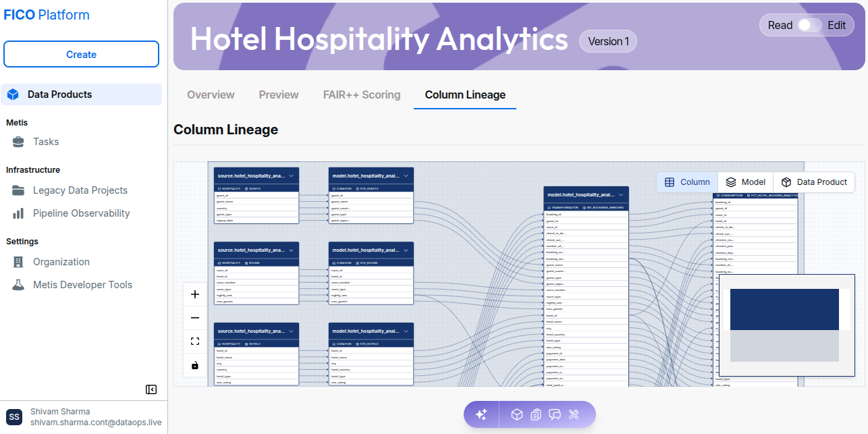Click the Organization building icon
This screenshot has height=434, width=868.
coord(18,262)
